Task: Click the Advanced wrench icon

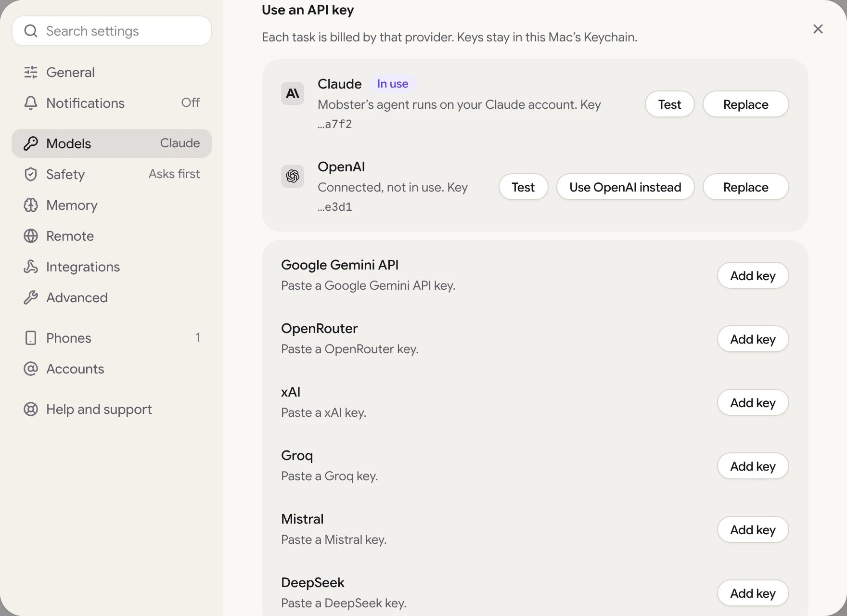Action: pyautogui.click(x=31, y=297)
